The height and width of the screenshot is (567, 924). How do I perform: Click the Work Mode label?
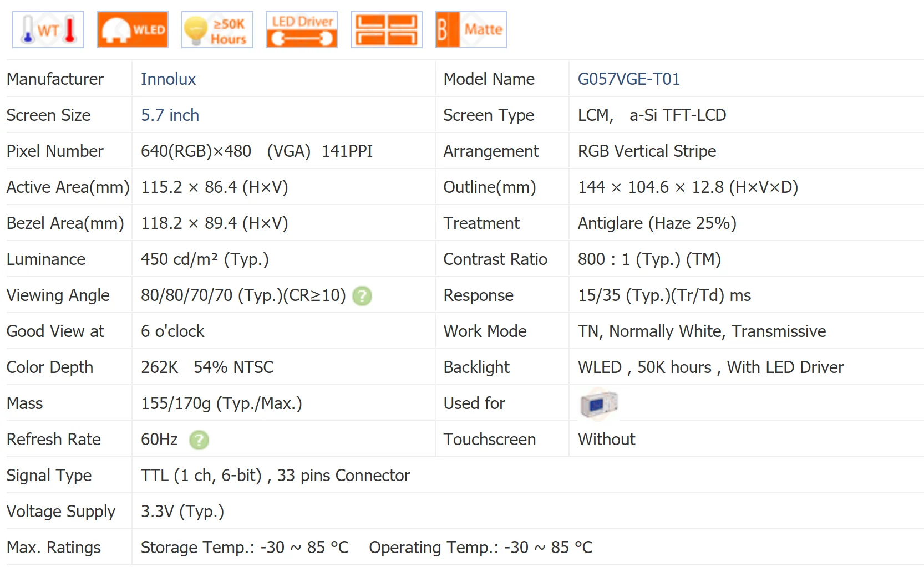pyautogui.click(x=485, y=331)
